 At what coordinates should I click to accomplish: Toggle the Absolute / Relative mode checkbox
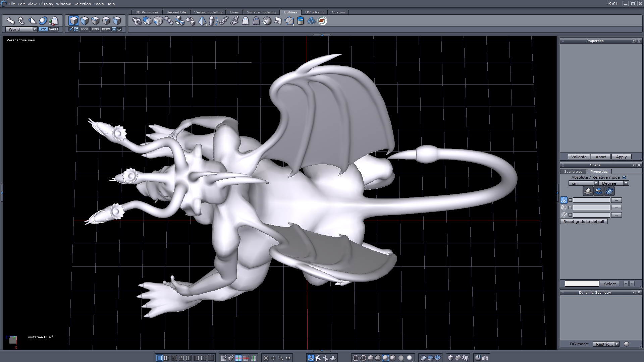coord(624,177)
